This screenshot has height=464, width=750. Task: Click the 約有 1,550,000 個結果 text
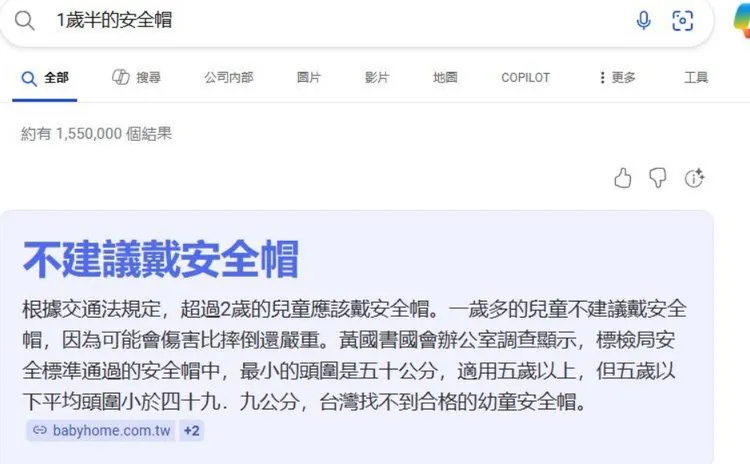[x=96, y=133]
